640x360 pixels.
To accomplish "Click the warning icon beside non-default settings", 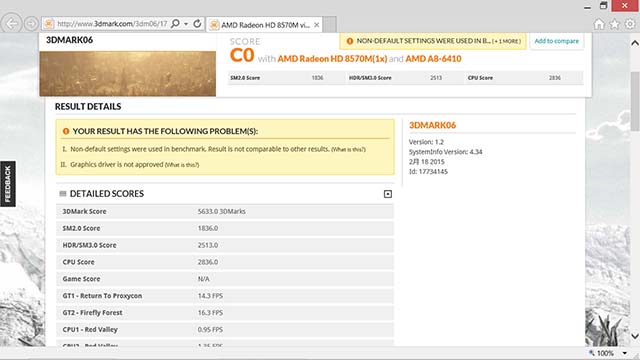I will tap(350, 41).
